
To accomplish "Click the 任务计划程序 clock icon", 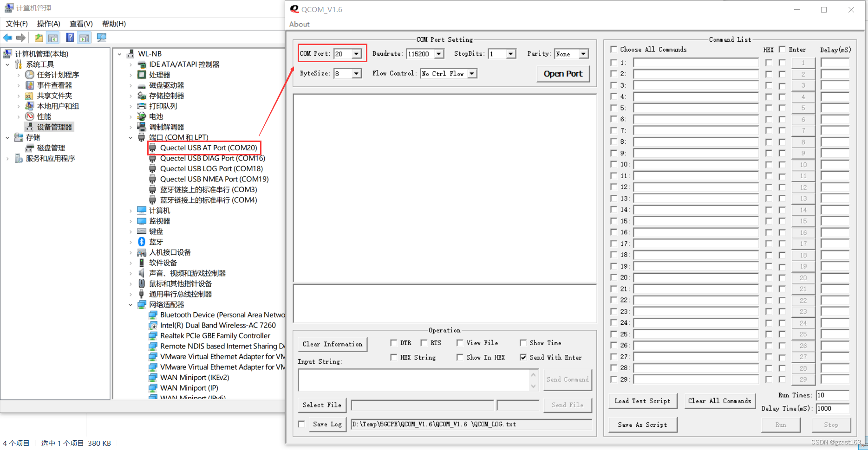I will point(29,75).
